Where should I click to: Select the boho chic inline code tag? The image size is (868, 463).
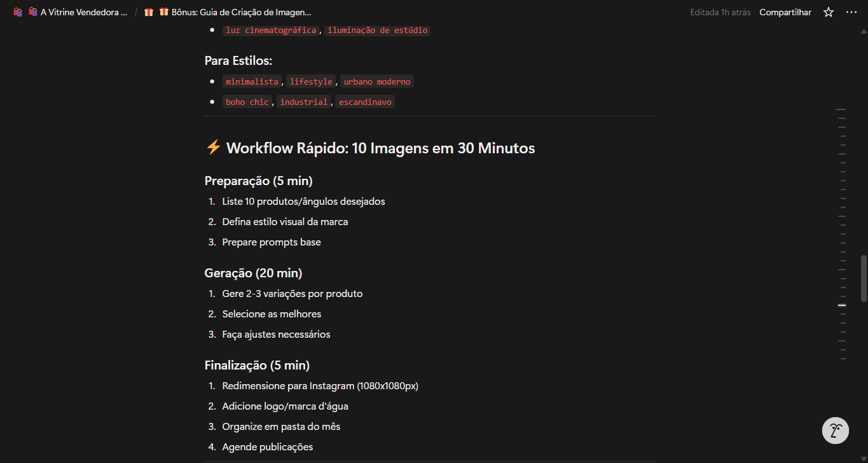coord(247,101)
